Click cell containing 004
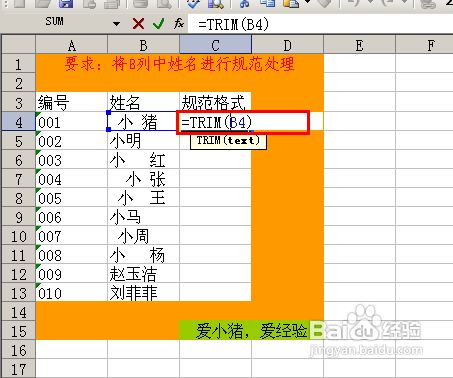This screenshot has height=378, width=453. pos(72,178)
